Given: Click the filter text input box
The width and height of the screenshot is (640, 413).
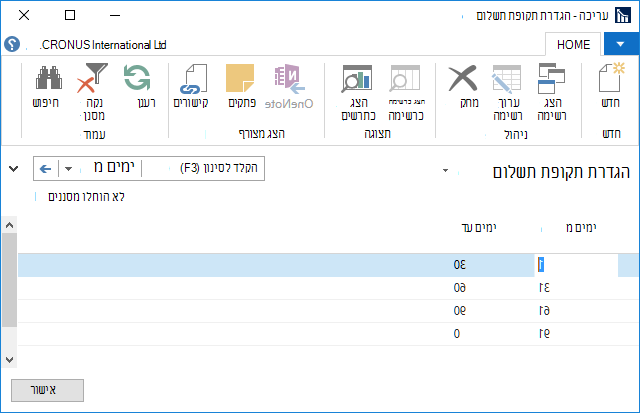Looking at the screenshot, I should click(203, 168).
